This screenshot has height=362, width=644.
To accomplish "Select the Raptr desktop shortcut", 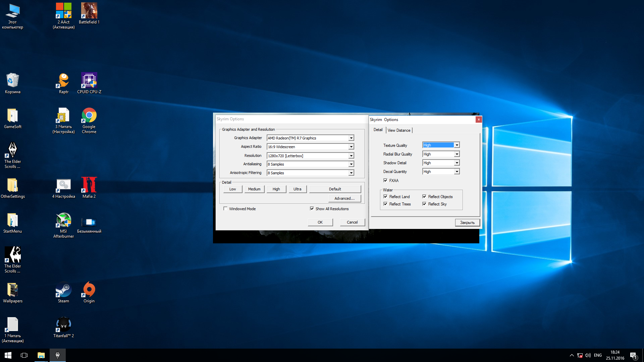I will pyautogui.click(x=63, y=83).
